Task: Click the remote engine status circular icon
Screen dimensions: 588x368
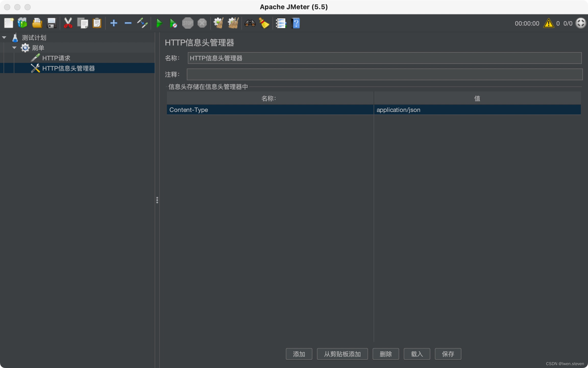Action: tap(581, 23)
